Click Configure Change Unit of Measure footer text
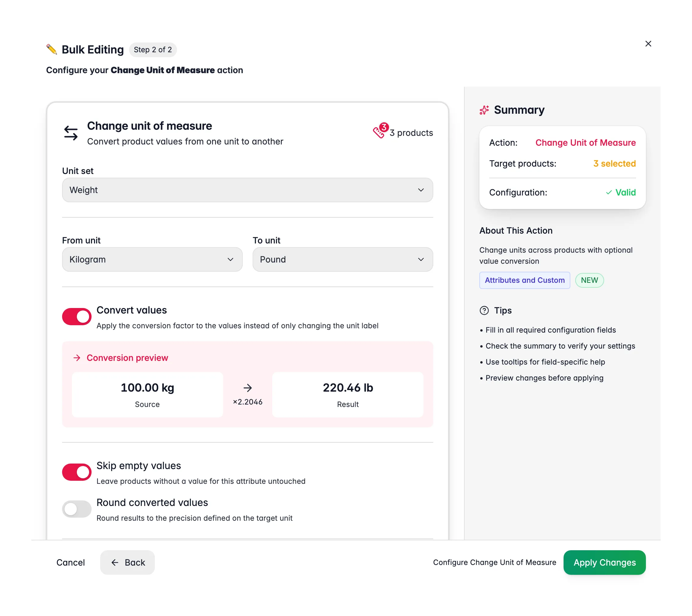The width and height of the screenshot is (692, 616). 494,563
